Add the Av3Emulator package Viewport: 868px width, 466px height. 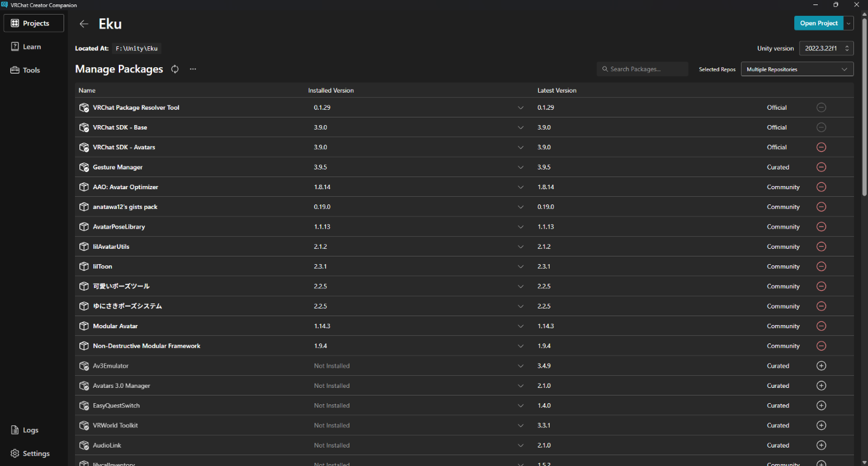[x=821, y=366]
